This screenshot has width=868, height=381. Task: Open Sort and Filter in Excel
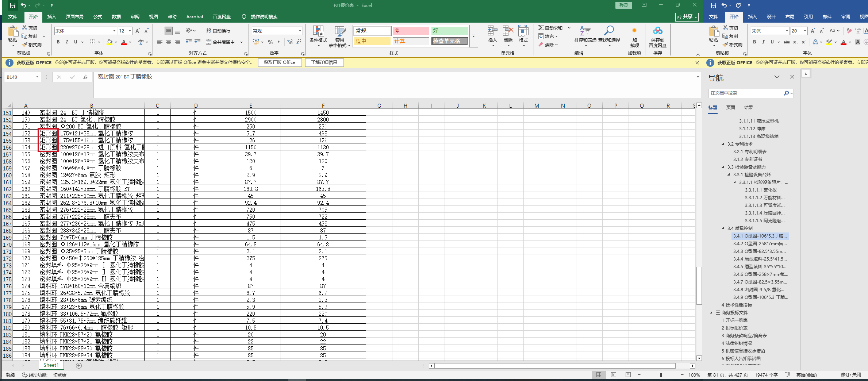pos(585,36)
